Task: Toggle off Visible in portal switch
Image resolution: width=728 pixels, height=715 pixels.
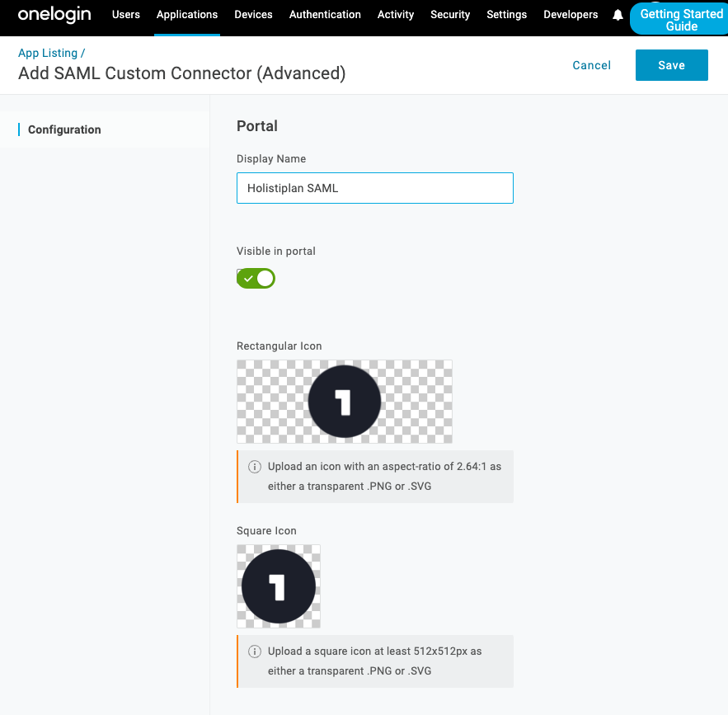Action: 256,279
